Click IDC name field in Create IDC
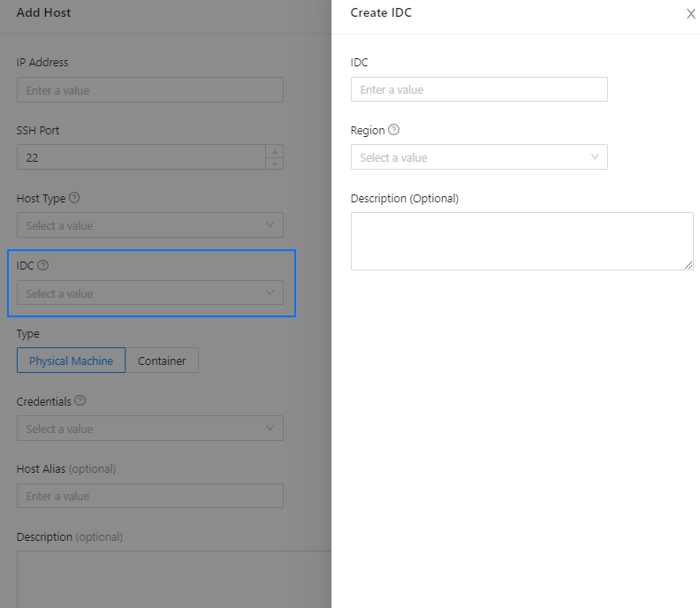This screenshot has width=700, height=608. (x=479, y=89)
